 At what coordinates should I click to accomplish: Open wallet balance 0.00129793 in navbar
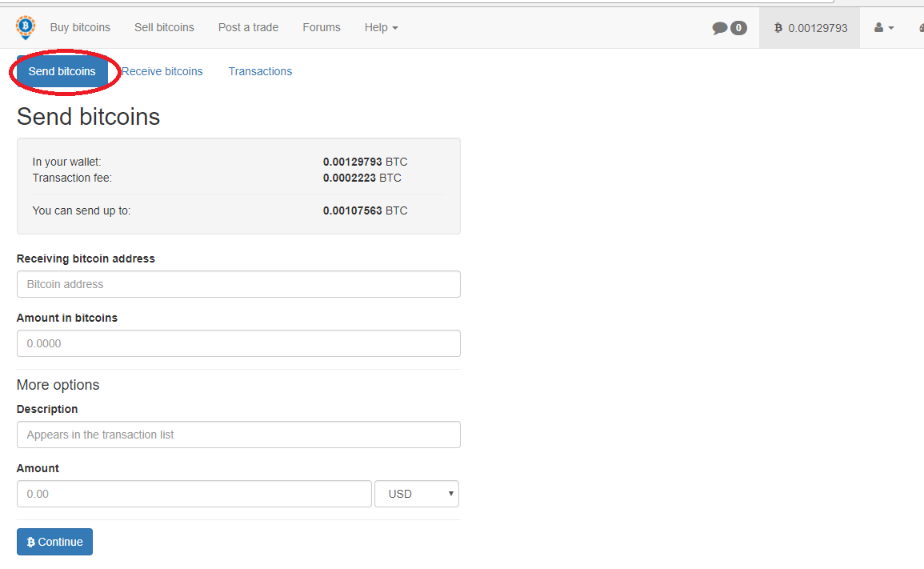click(810, 28)
